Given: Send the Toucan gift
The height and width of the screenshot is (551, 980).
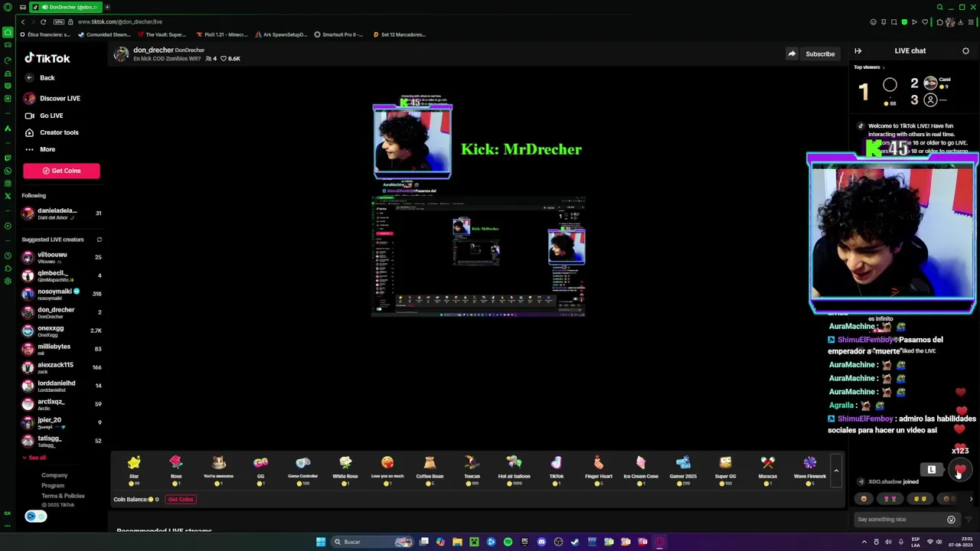Looking at the screenshot, I should (472, 469).
